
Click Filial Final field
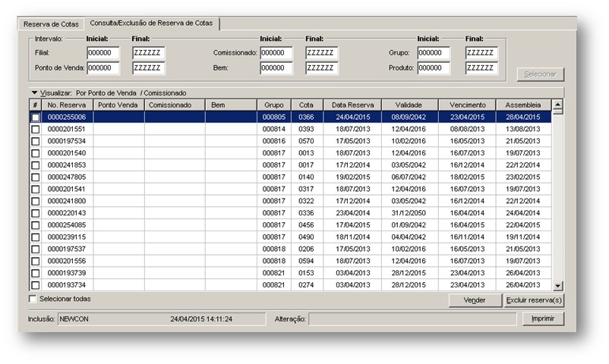149,53
